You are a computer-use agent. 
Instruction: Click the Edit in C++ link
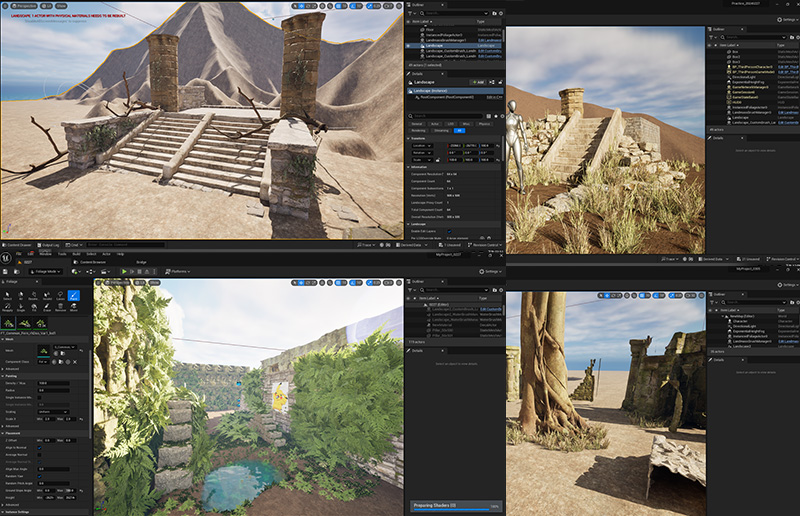[x=494, y=97]
